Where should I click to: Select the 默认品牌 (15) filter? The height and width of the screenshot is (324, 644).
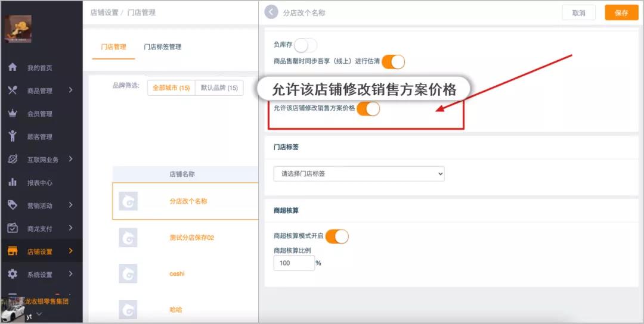click(219, 88)
